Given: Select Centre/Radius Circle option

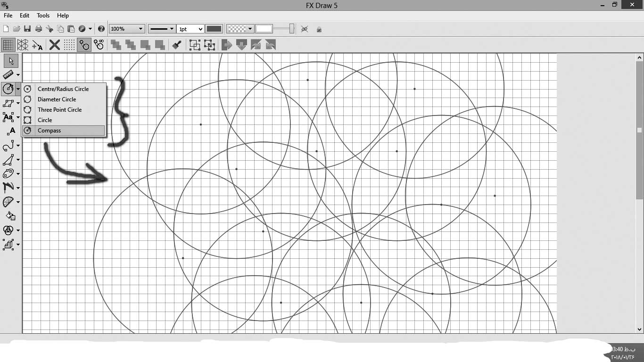Looking at the screenshot, I should (x=63, y=89).
